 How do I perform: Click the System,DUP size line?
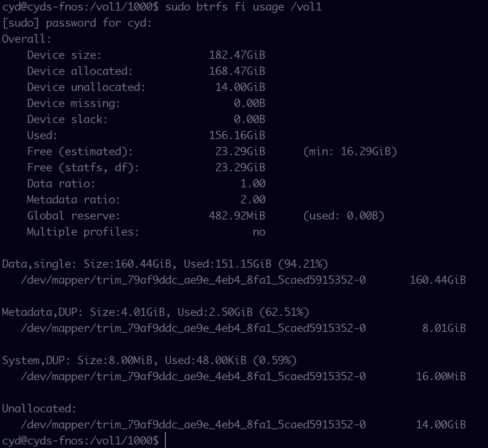(149, 361)
